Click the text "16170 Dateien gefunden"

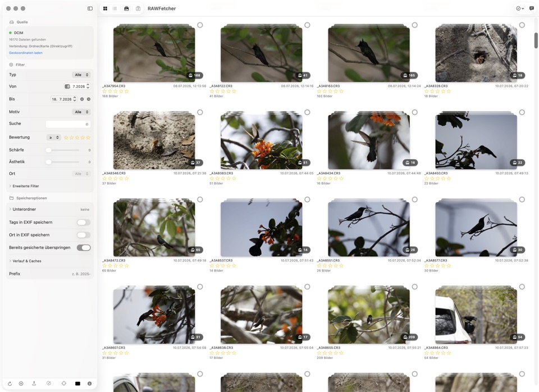click(28, 39)
